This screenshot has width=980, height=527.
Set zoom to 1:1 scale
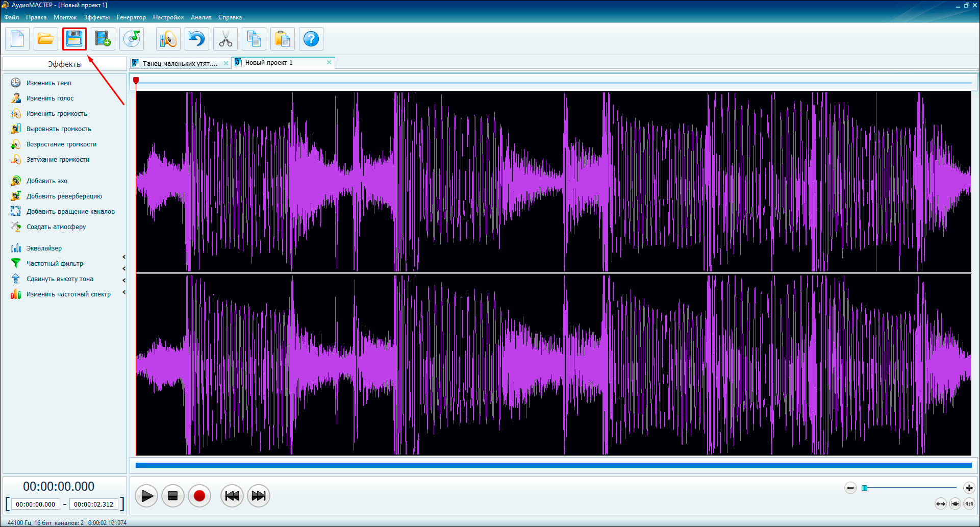pos(969,504)
